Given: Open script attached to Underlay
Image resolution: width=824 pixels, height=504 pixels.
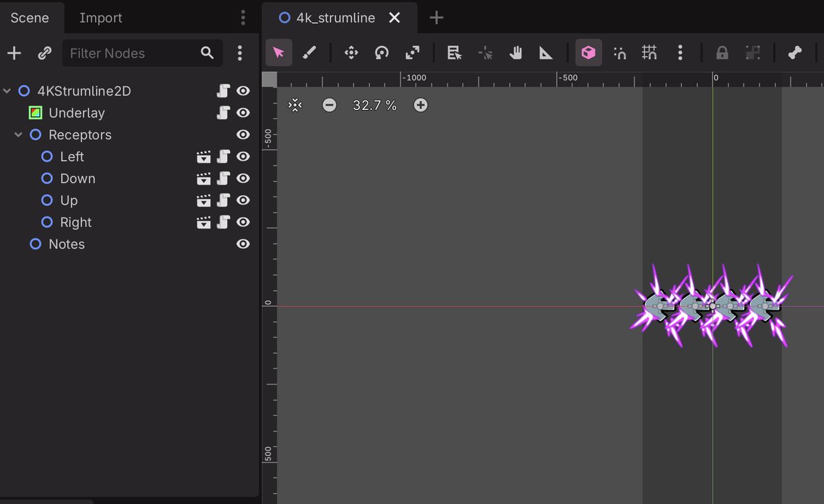Looking at the screenshot, I should [223, 113].
